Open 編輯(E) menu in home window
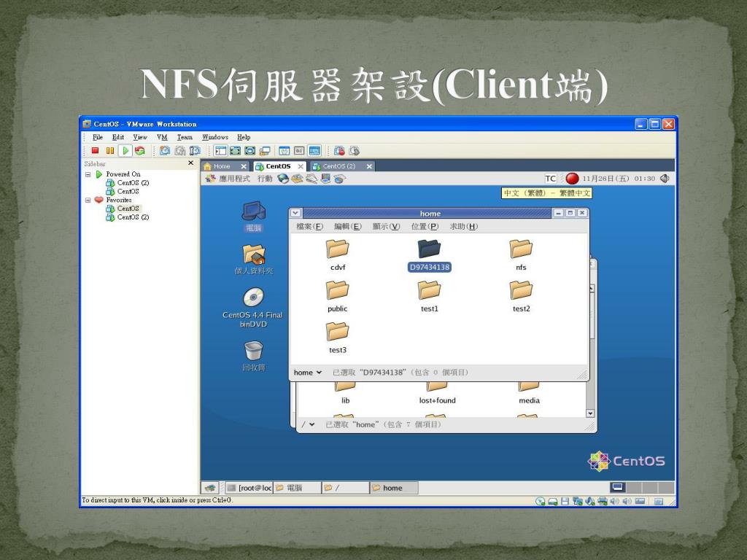This screenshot has width=747, height=560. click(x=348, y=227)
